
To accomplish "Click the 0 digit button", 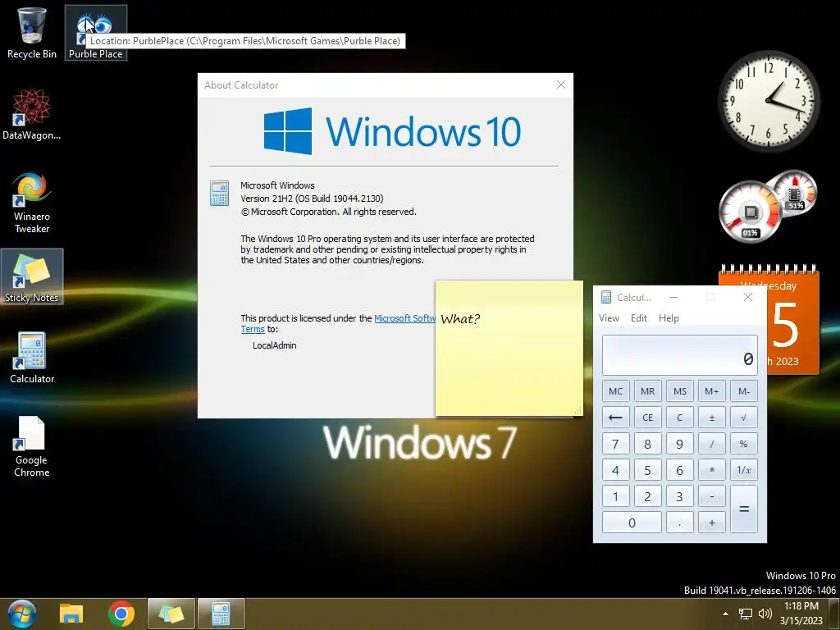I will point(632,523).
